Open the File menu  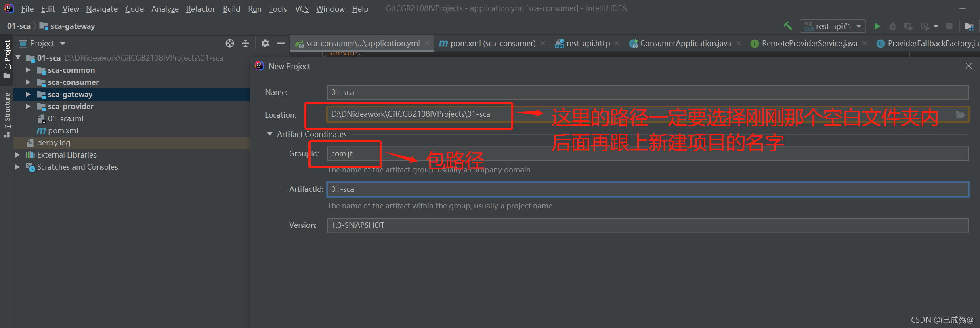[x=27, y=9]
